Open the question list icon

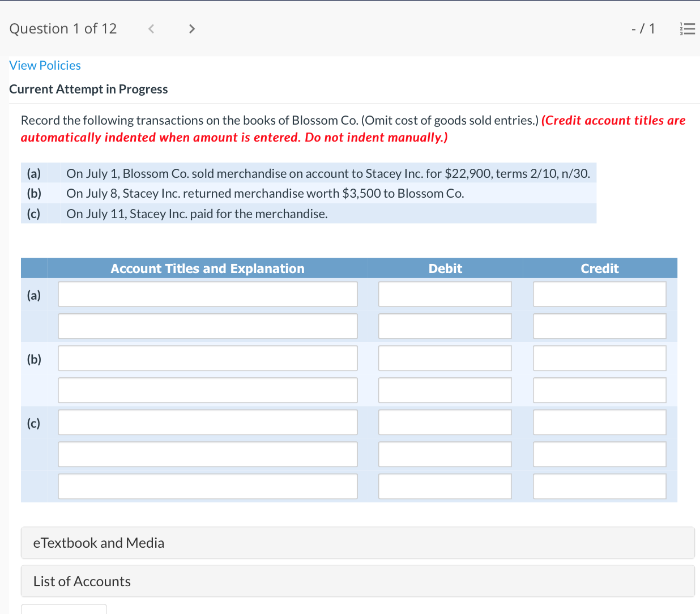687,28
